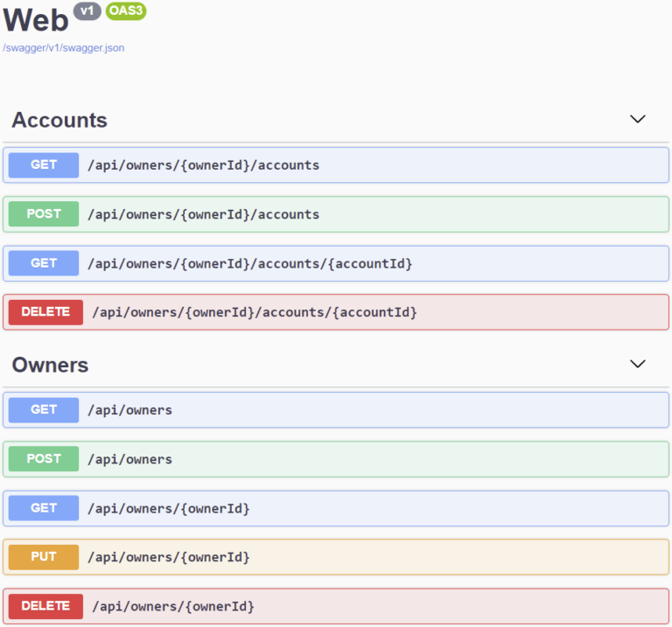The image size is (672, 627).
Task: Click POST badge for owner accounts
Action: pos(44,214)
